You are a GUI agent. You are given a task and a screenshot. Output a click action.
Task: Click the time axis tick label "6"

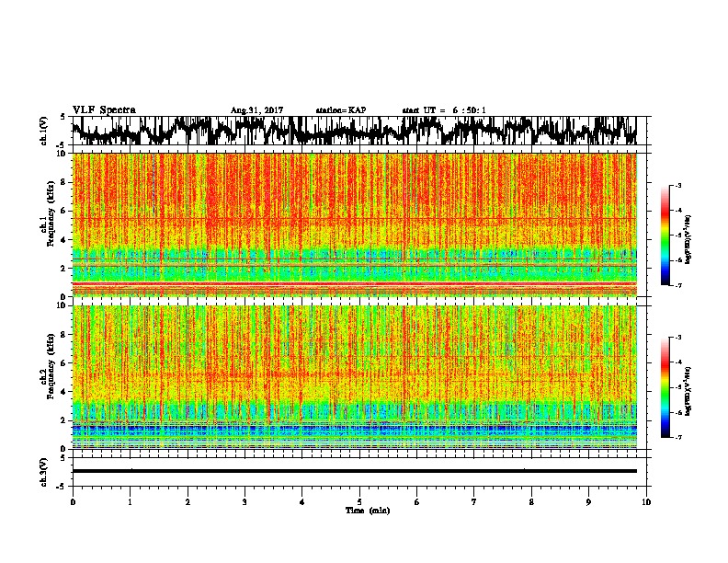click(417, 502)
